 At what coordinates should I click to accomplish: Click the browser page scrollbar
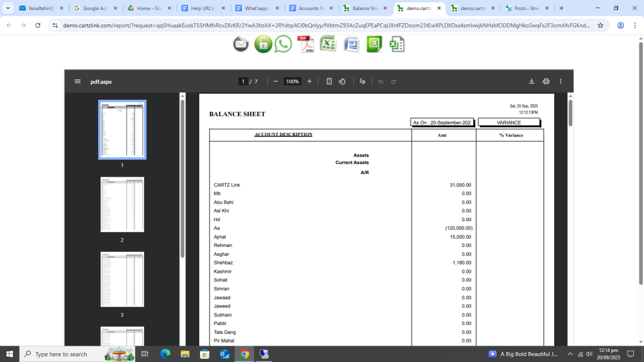click(641, 162)
